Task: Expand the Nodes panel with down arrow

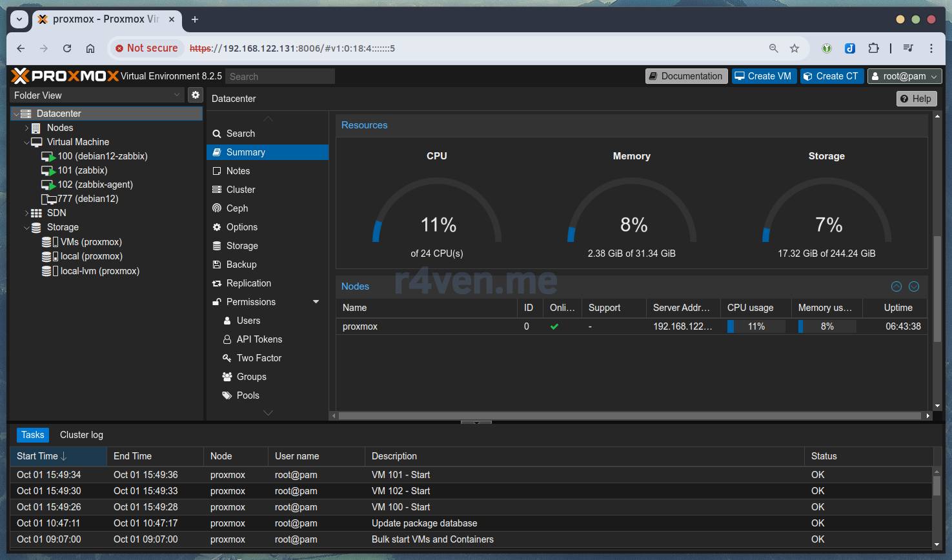Action: [914, 286]
